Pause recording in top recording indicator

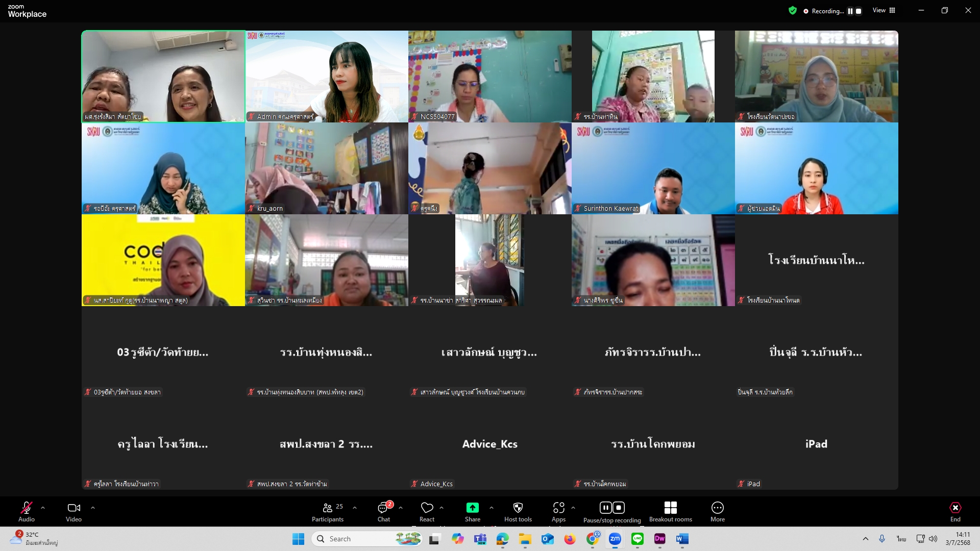(850, 11)
